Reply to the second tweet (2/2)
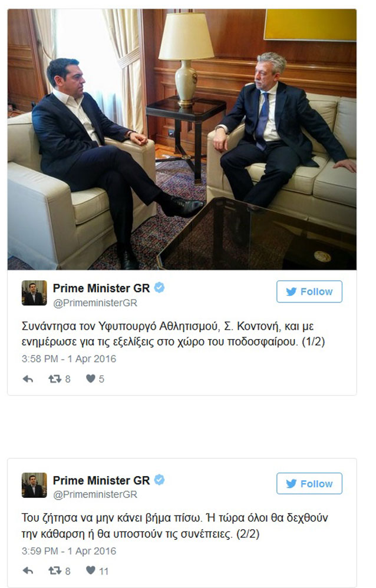Viewport: 376px width, 588px height. point(28,571)
